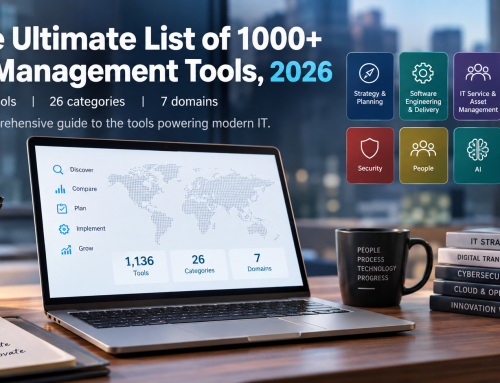Screen dimensions: 500x383
Task: Click the growth chart icon beside Grow
Action: [x=66, y=249]
